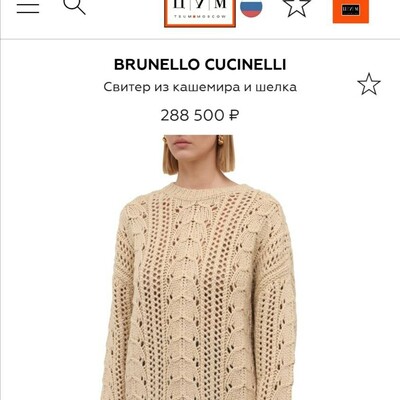Open the hamburger navigation menu
Viewport: 400px width, 400px height.
(28, 8)
